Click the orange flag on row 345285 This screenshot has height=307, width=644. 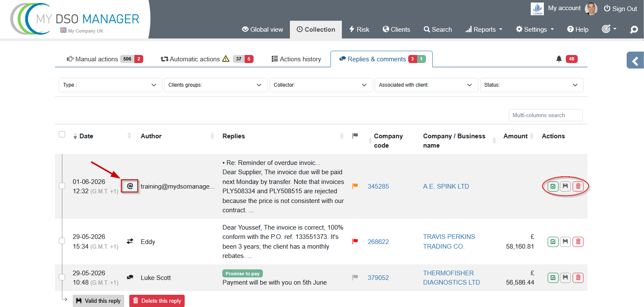(355, 186)
